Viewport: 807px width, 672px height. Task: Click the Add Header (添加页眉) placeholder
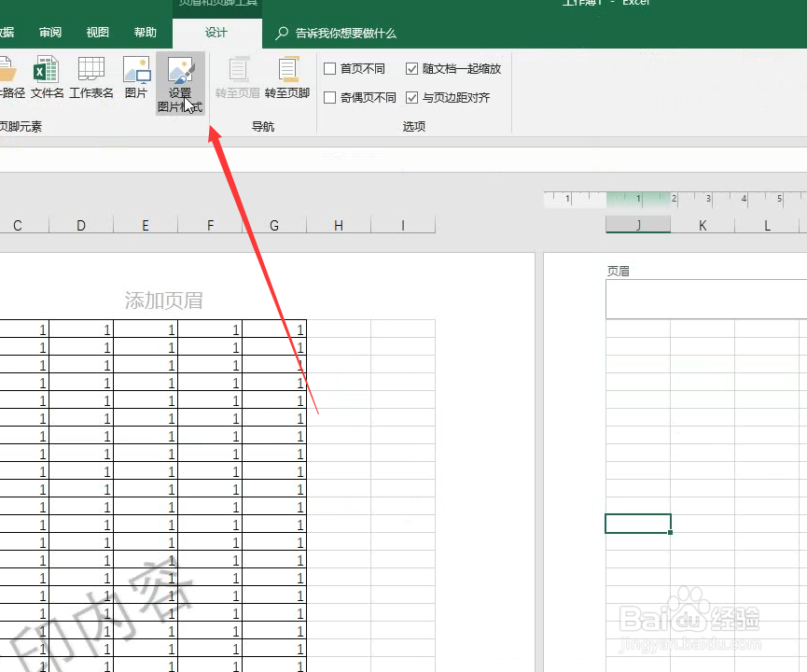tap(163, 301)
